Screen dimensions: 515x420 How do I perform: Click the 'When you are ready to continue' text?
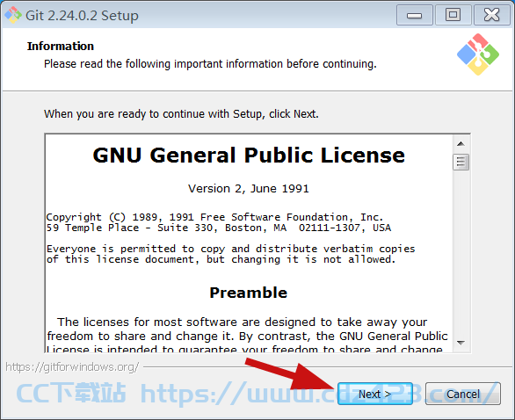(x=181, y=114)
